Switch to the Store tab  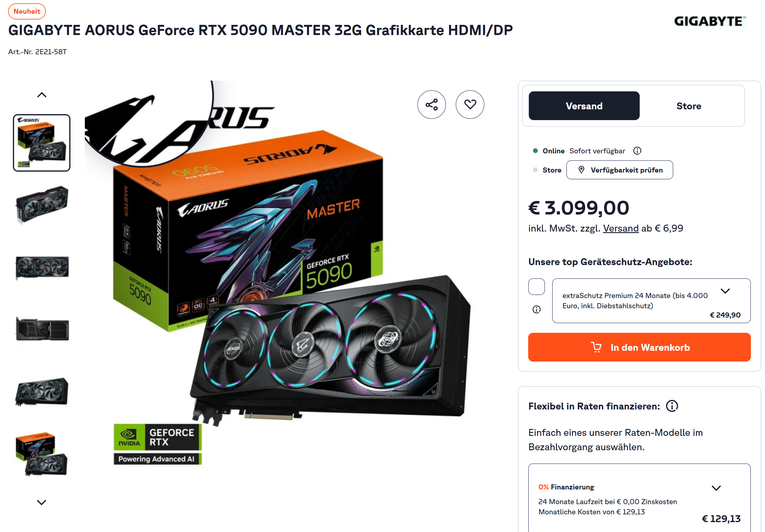tap(689, 106)
